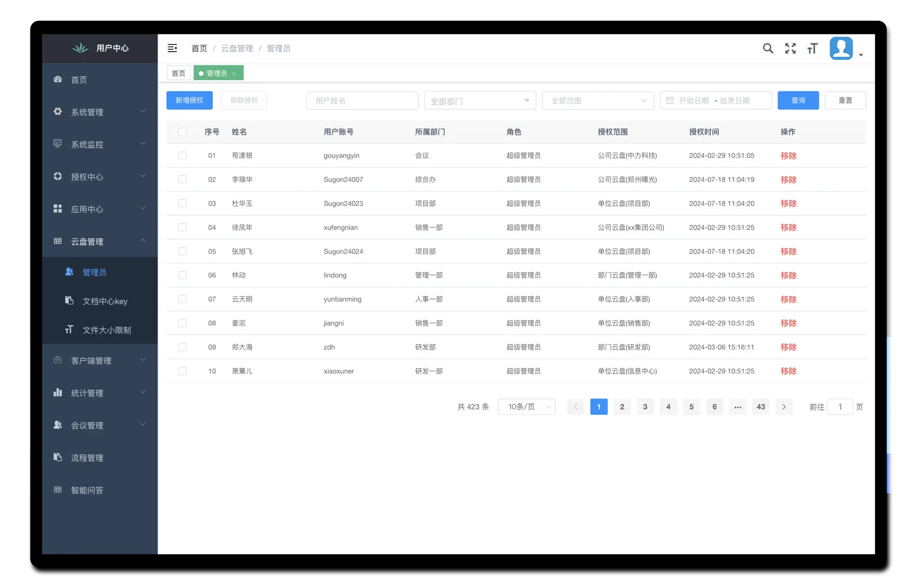Expand the 系统管理 menu chevron

coord(143,111)
